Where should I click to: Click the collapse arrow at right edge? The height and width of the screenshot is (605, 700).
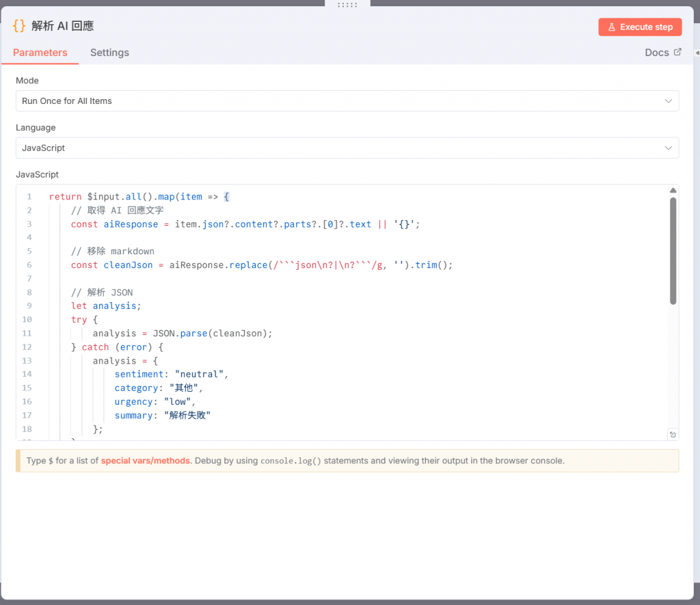[x=697, y=53]
